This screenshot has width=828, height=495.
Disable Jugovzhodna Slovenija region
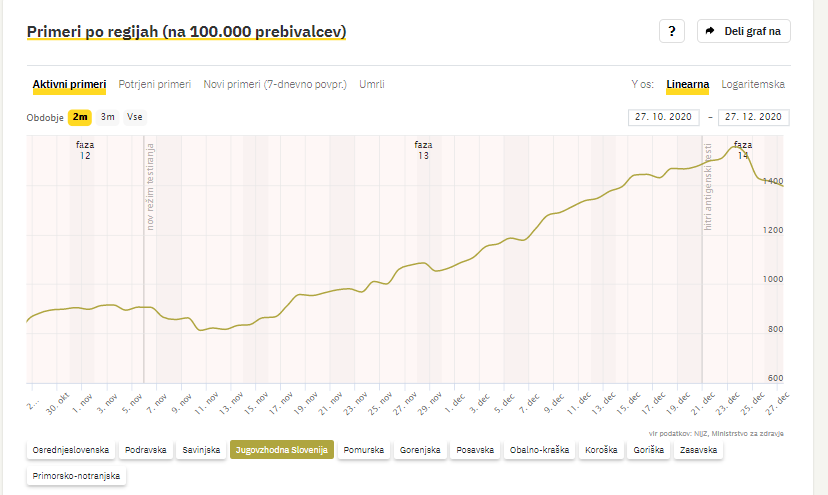tap(282, 450)
